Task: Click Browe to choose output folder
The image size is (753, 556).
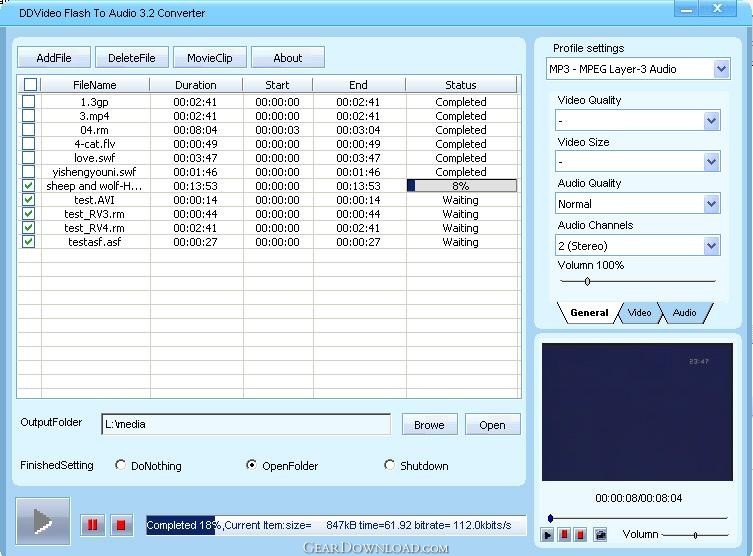Action: point(429,424)
